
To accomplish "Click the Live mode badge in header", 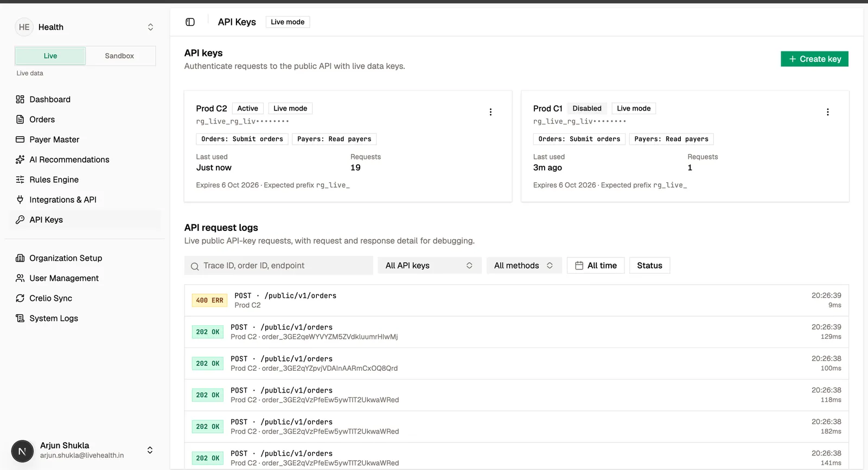I will [x=288, y=22].
